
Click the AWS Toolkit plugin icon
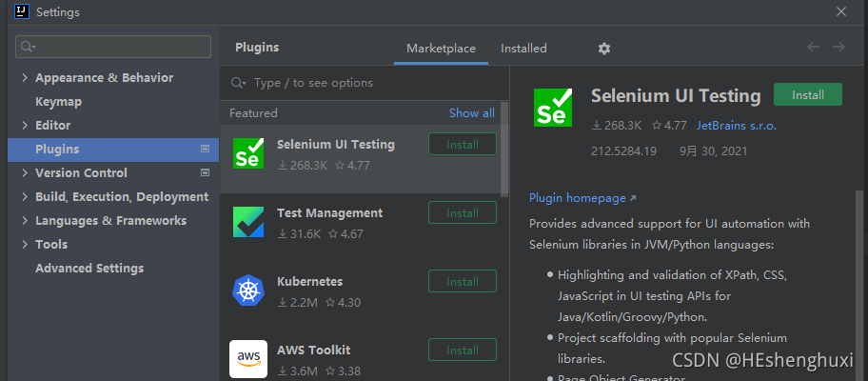point(248,359)
